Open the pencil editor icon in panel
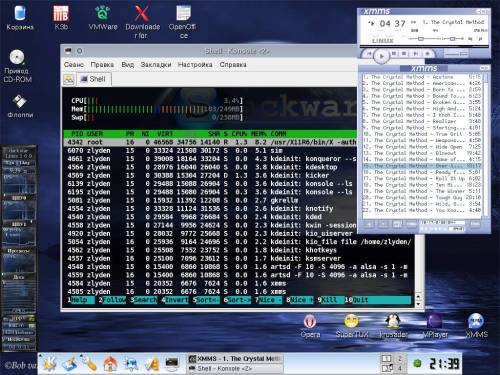The width and height of the screenshot is (500, 375). click(x=152, y=363)
